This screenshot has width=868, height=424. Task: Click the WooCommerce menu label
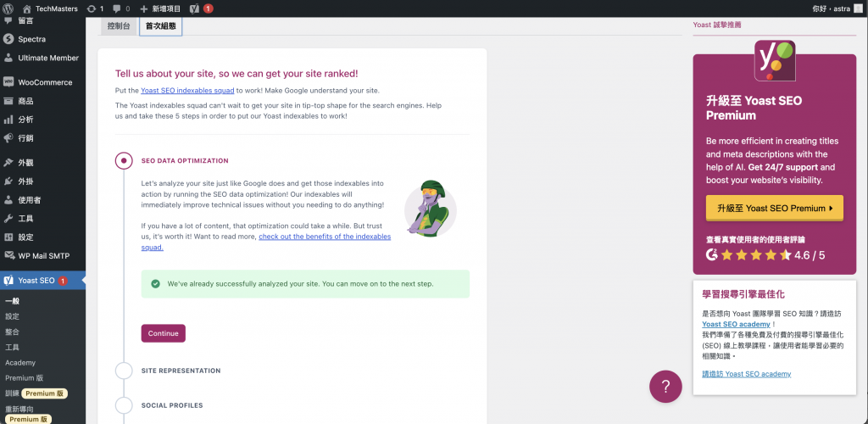[x=46, y=82]
